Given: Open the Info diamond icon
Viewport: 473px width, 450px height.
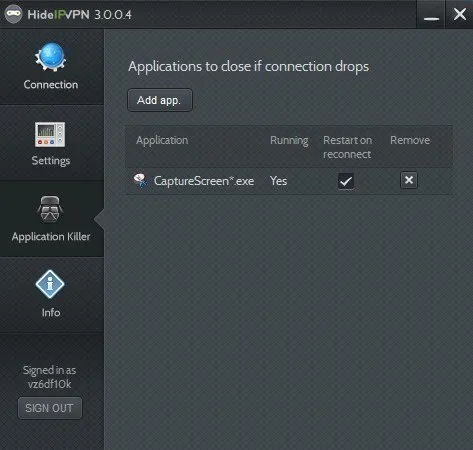Looking at the screenshot, I should pos(50,284).
